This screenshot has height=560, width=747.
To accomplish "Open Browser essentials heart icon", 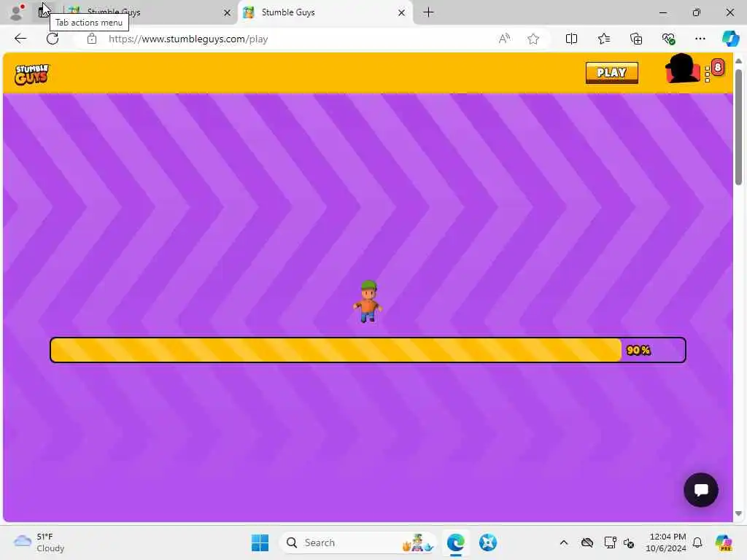I will tap(668, 39).
